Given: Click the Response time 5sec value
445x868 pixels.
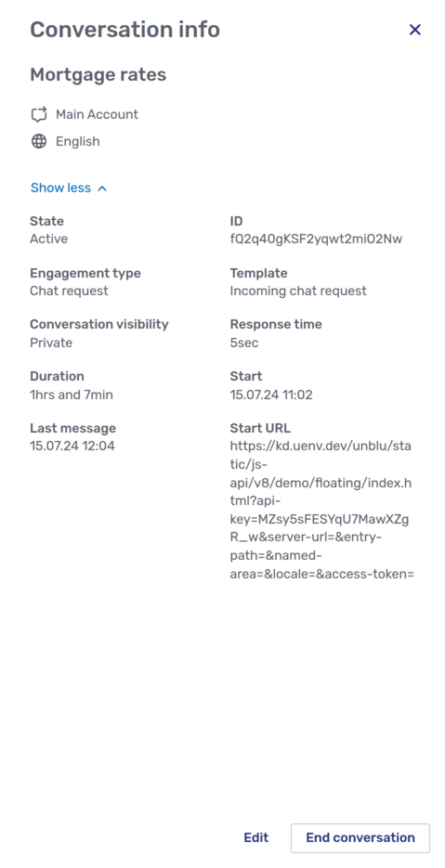Looking at the screenshot, I should coord(243,343).
